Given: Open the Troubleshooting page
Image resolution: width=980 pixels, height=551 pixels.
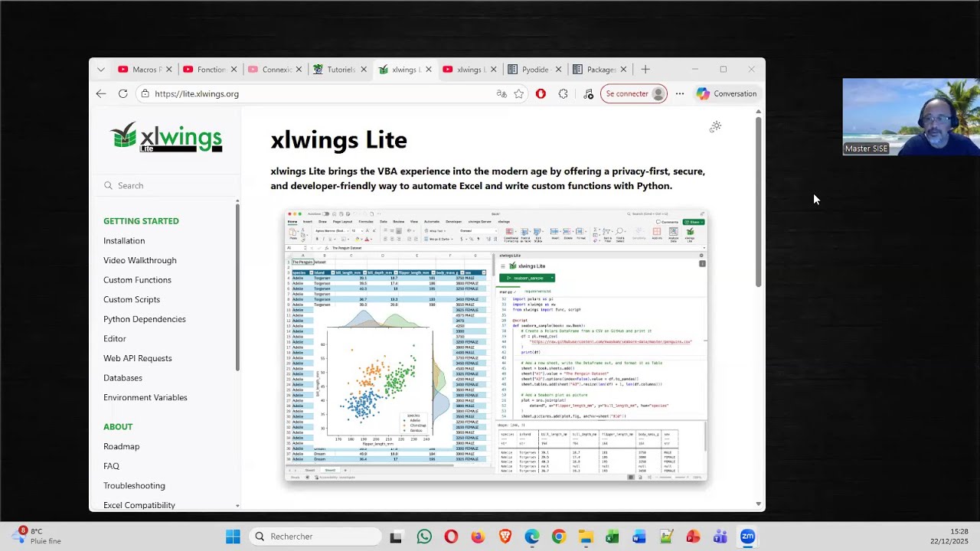Looking at the screenshot, I should point(134,485).
